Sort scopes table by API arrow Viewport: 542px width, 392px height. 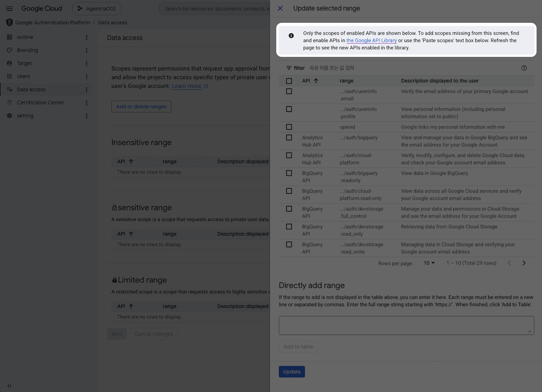point(316,81)
